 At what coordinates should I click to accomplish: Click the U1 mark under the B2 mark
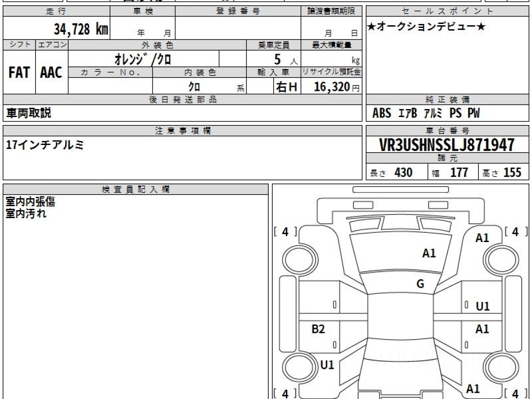coord(327,365)
